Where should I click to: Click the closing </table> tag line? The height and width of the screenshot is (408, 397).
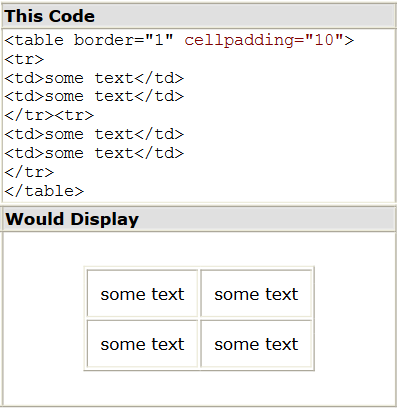(44, 191)
